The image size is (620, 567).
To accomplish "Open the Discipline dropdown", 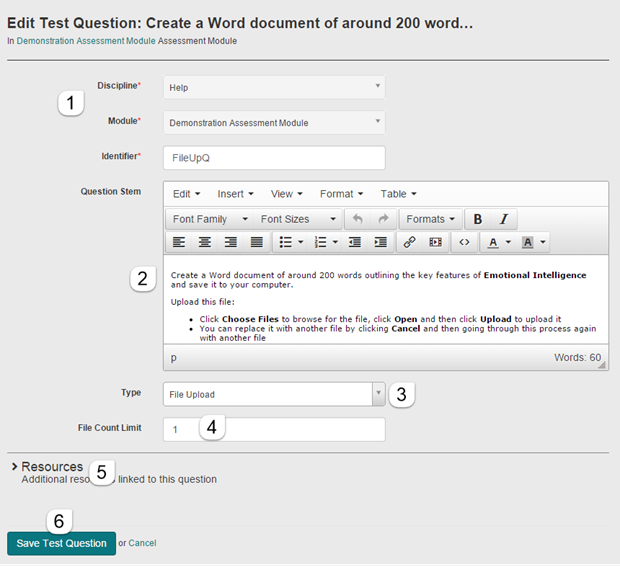I will tap(273, 87).
